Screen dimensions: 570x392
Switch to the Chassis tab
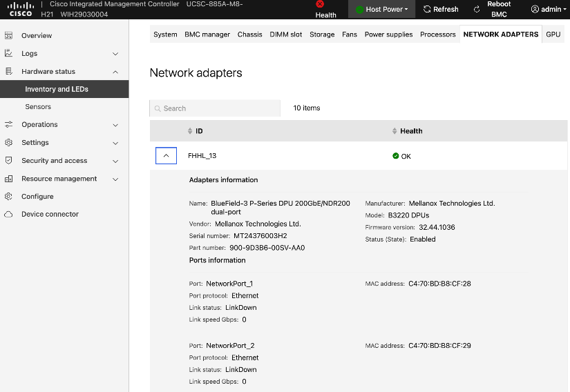tap(249, 34)
